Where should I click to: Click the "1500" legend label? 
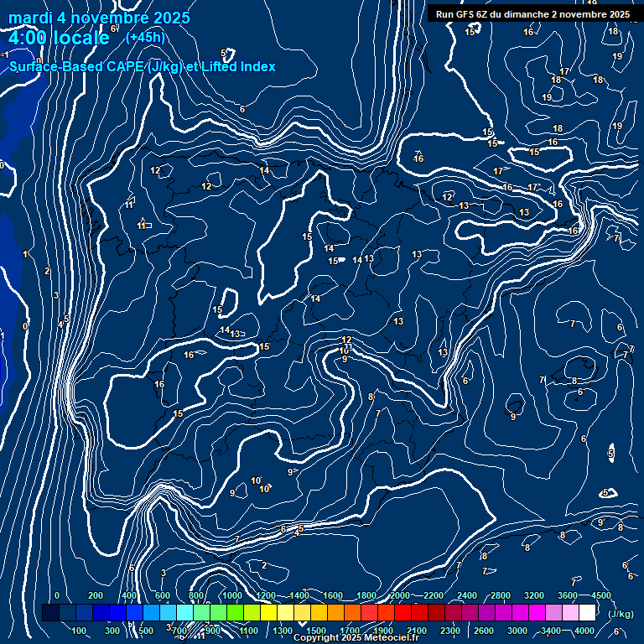pyautogui.click(x=316, y=631)
